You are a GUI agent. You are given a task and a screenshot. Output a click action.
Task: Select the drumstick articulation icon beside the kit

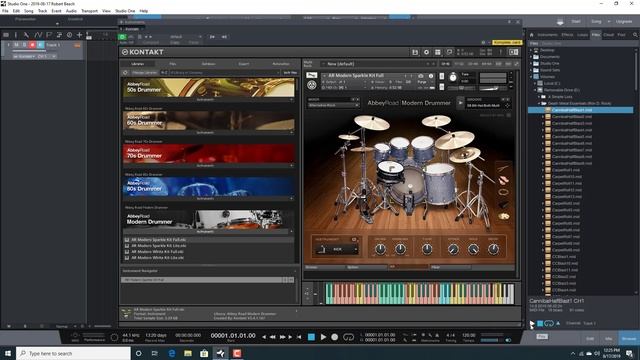(503, 168)
